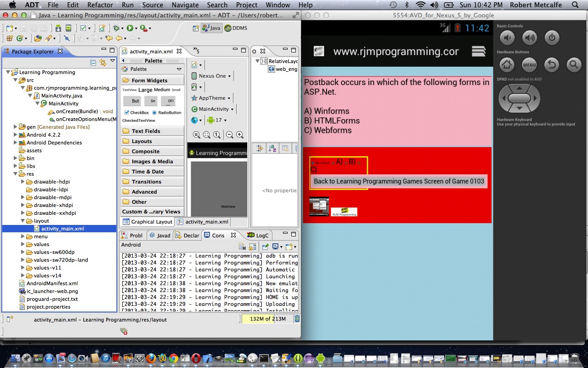The width and height of the screenshot is (588, 368).
Task: Switch to the Problems tab
Action: coord(133,235)
